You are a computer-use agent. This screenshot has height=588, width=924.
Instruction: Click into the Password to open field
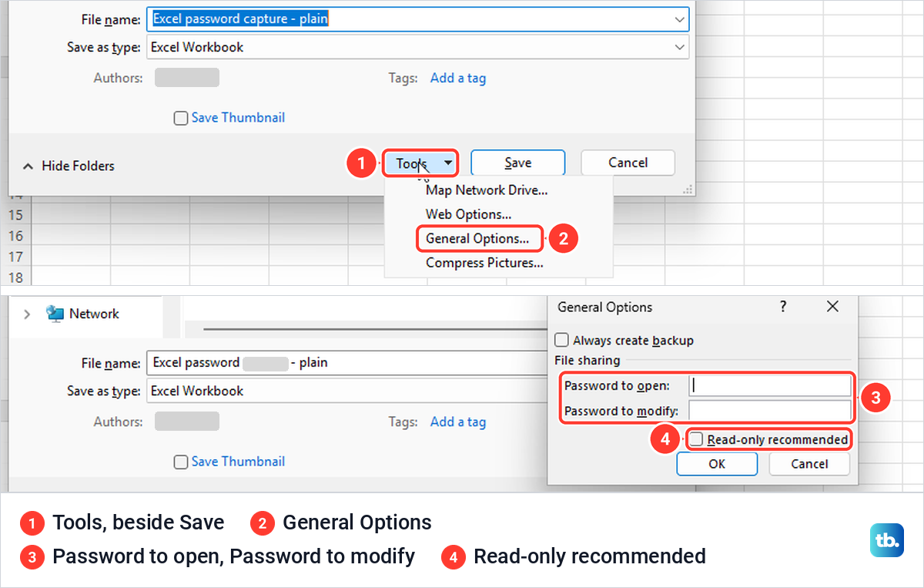click(x=770, y=385)
